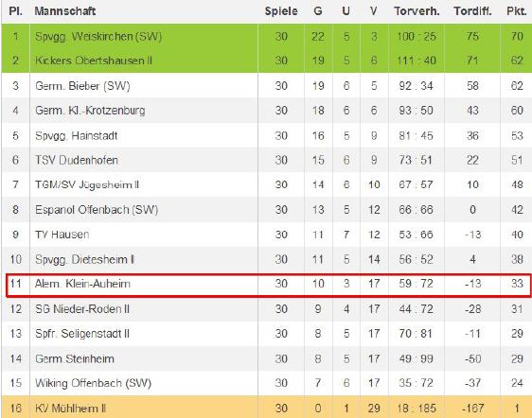Select highlighted Alem. Klein-Auheim row
This screenshot has height=418, width=532.
[x=269, y=285]
